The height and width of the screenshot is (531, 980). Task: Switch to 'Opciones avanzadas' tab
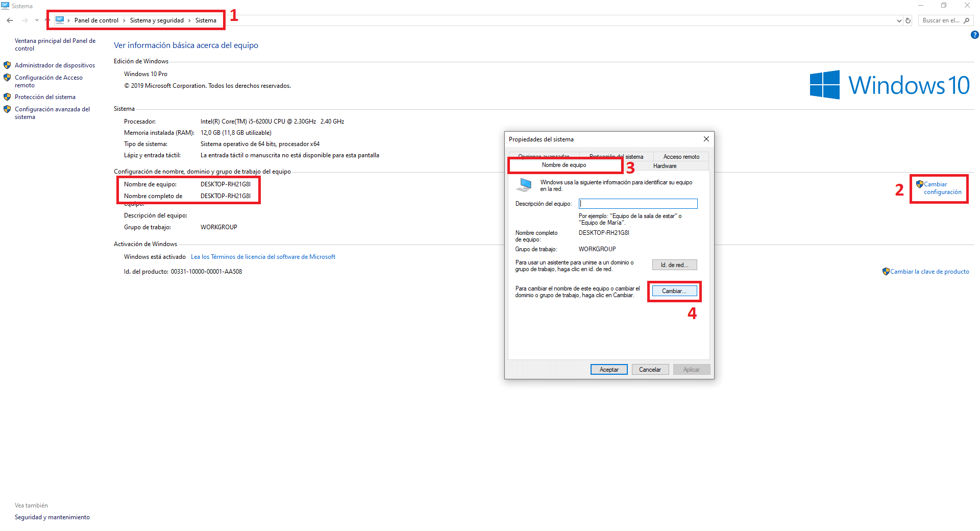(544, 156)
